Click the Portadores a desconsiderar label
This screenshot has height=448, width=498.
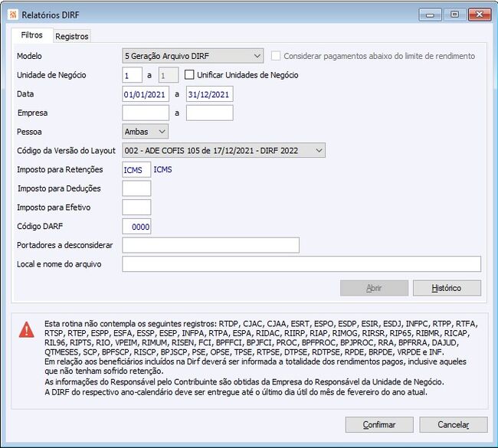pyautogui.click(x=65, y=245)
